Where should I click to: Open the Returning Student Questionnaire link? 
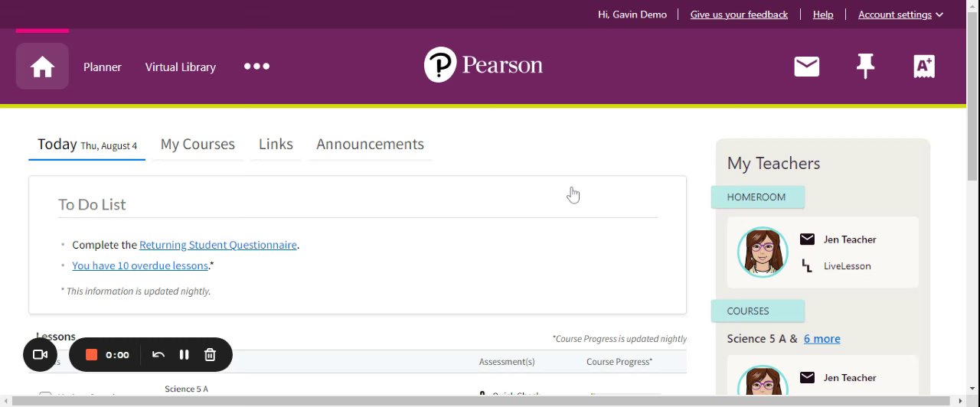(217, 245)
